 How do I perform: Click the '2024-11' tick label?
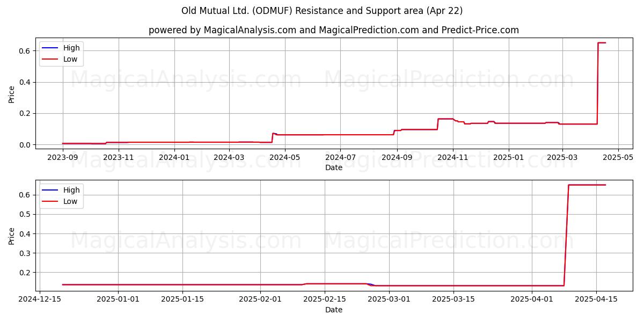[x=452, y=158]
